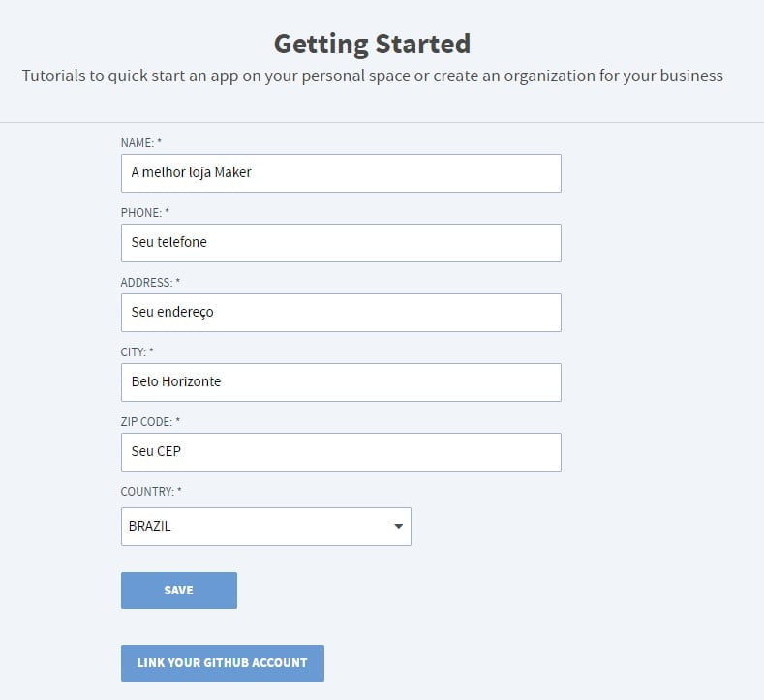Click the Country dropdown arrow icon
The width and height of the screenshot is (764, 700).
tap(398, 527)
